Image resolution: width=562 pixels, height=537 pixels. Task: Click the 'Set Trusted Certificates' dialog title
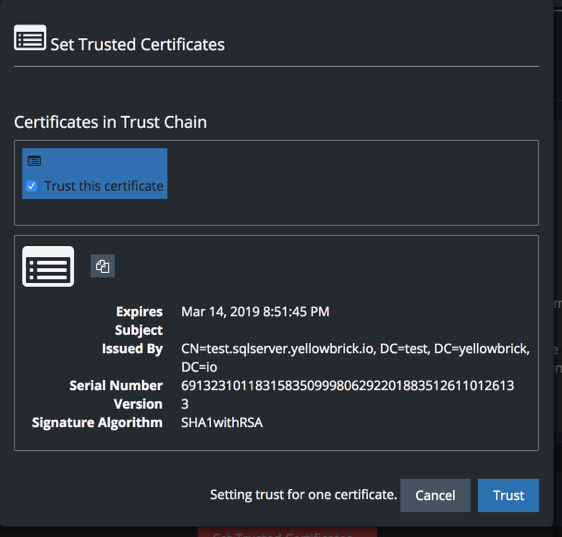(138, 45)
